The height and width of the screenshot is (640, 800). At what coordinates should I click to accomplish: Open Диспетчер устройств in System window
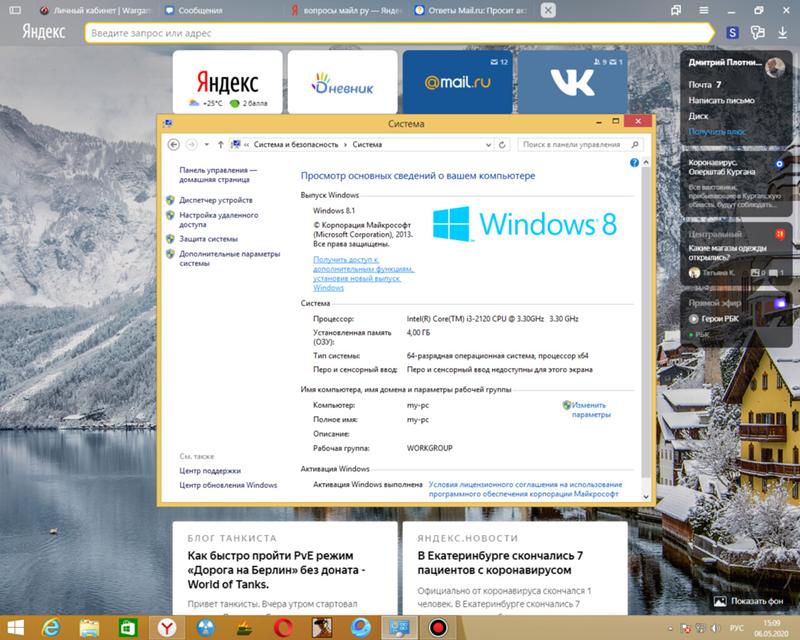click(216, 200)
